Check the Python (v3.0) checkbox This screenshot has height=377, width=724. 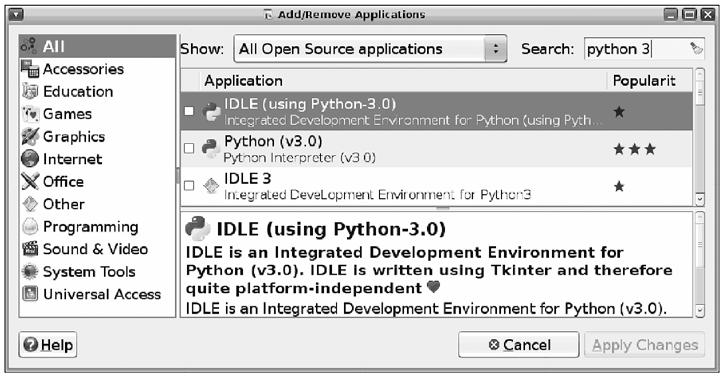click(189, 148)
